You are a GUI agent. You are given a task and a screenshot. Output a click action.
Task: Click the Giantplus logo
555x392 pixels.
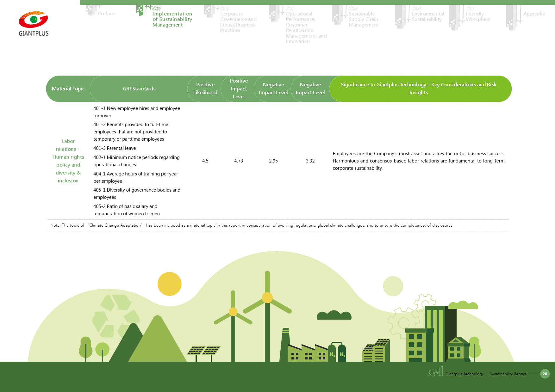tap(34, 24)
